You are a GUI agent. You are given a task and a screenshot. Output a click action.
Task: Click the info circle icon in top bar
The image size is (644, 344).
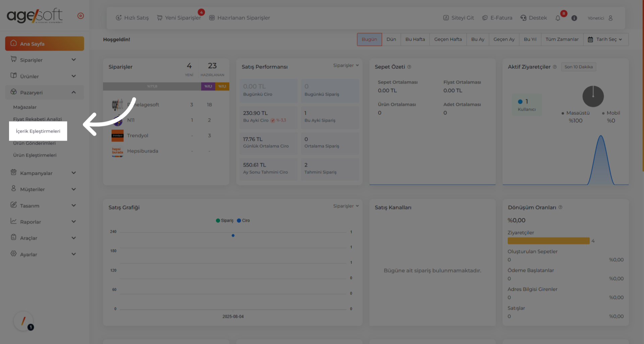[x=574, y=18]
